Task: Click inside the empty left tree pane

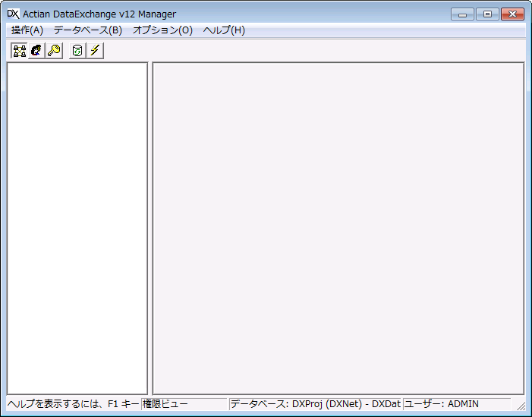Action: (77, 227)
